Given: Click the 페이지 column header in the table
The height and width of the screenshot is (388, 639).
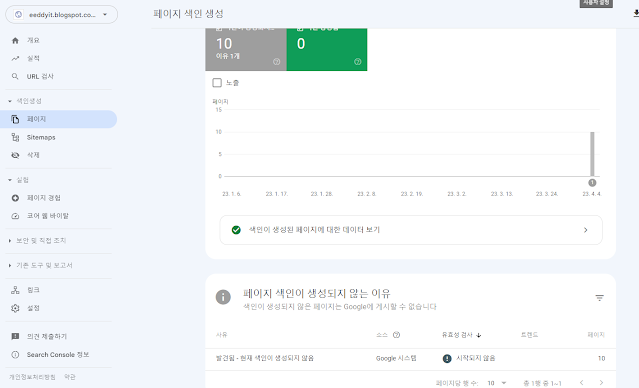Looking at the screenshot, I should (x=596, y=335).
